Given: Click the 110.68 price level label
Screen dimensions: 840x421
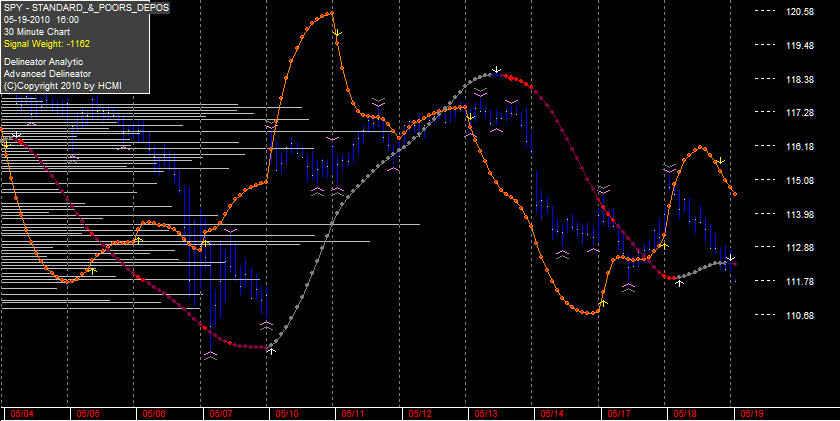Looking at the screenshot, I should [800, 315].
